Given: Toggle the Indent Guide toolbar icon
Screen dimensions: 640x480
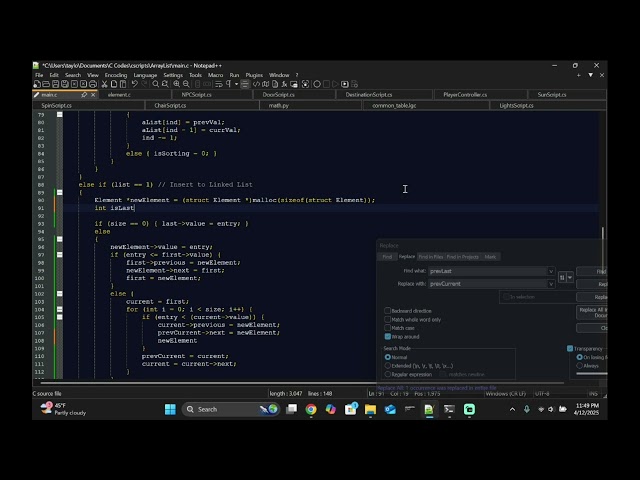Looking at the screenshot, I should pyautogui.click(x=245, y=84).
